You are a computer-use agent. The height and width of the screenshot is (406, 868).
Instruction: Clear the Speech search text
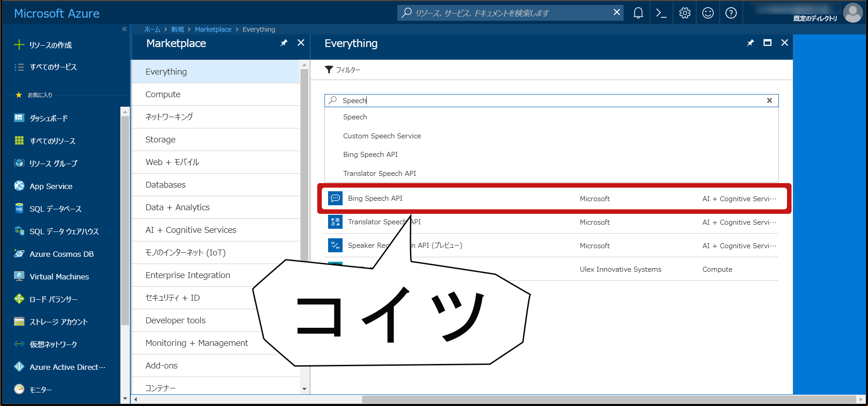click(769, 100)
